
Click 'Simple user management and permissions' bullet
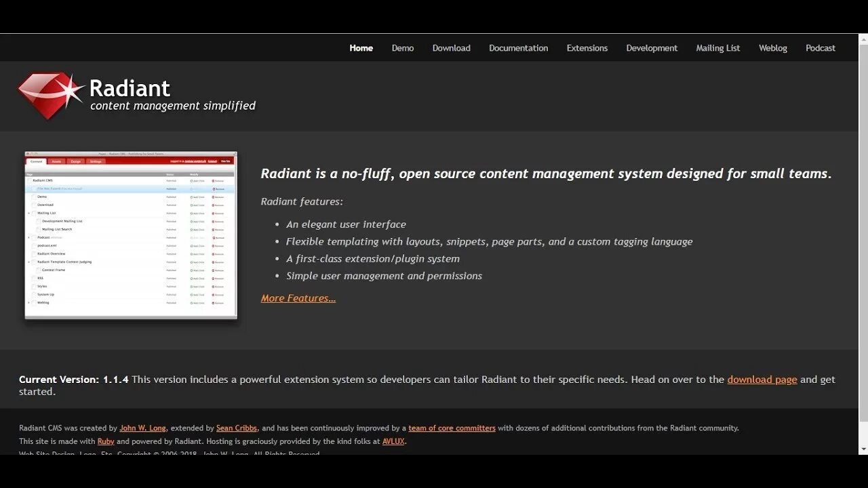(384, 276)
